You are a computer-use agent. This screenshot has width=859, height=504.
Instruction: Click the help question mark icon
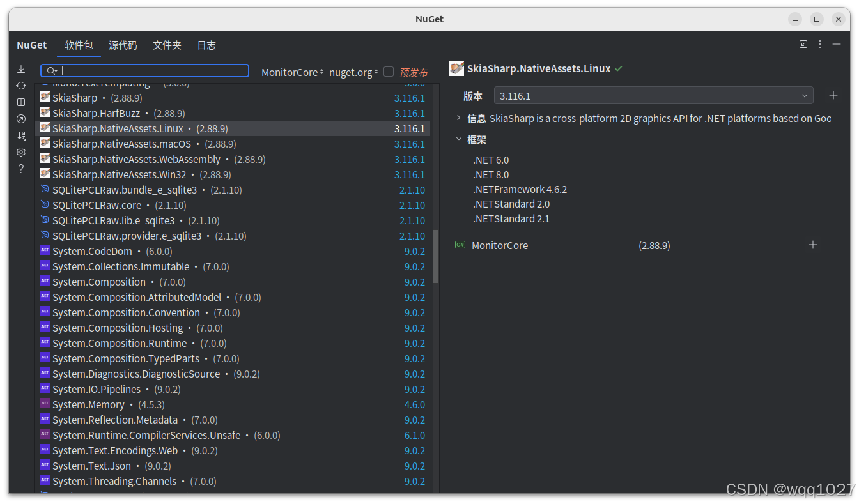20,168
